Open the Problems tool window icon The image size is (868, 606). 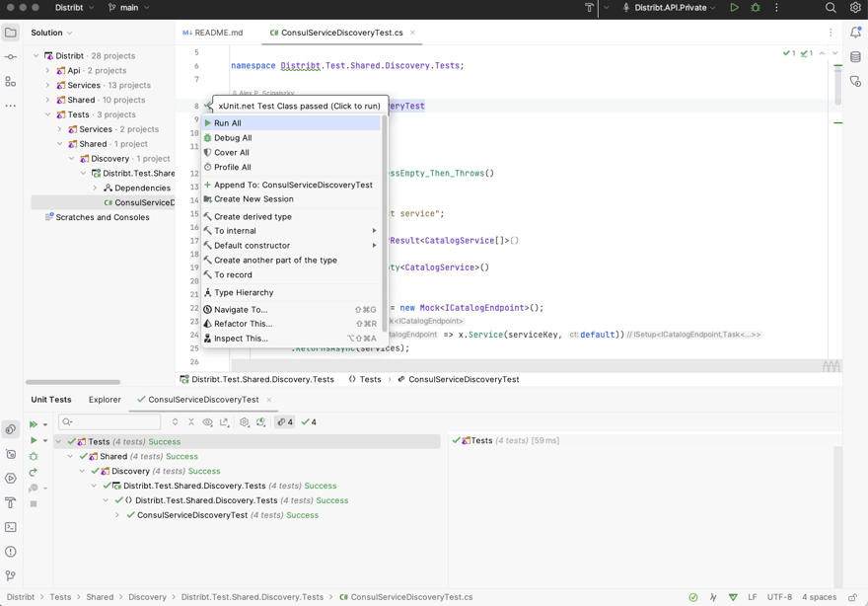coord(11,551)
